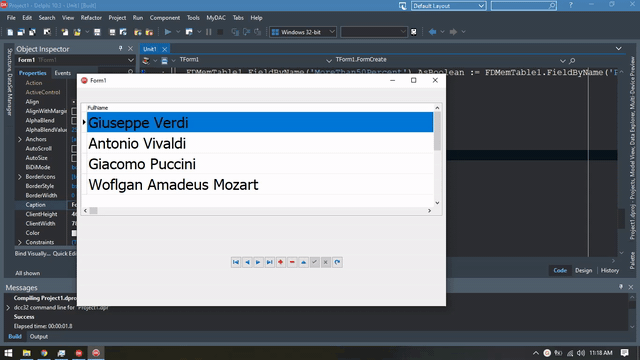Click the FullName column header
The image size is (640, 360).
(260, 108)
